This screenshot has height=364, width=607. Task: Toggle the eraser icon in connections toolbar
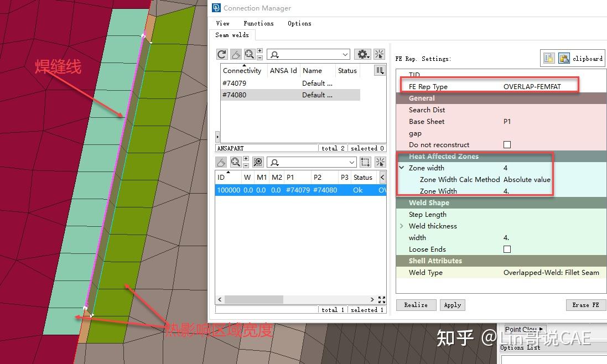[x=221, y=162]
